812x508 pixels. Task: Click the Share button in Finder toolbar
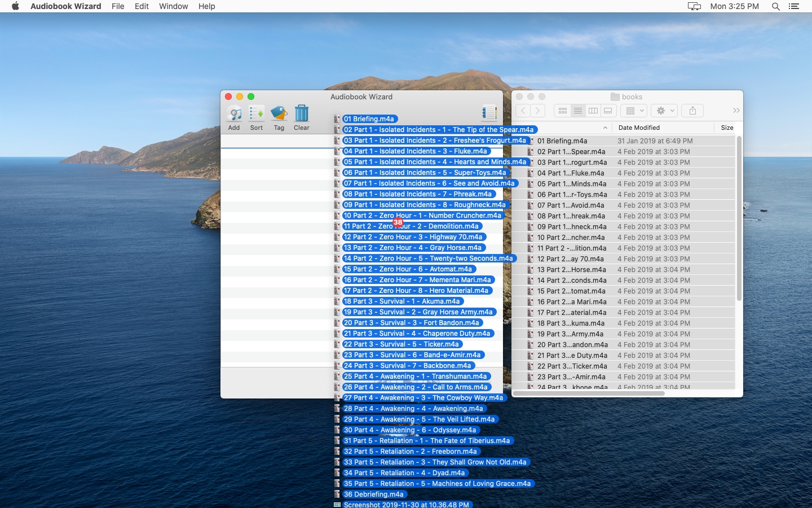(692, 111)
